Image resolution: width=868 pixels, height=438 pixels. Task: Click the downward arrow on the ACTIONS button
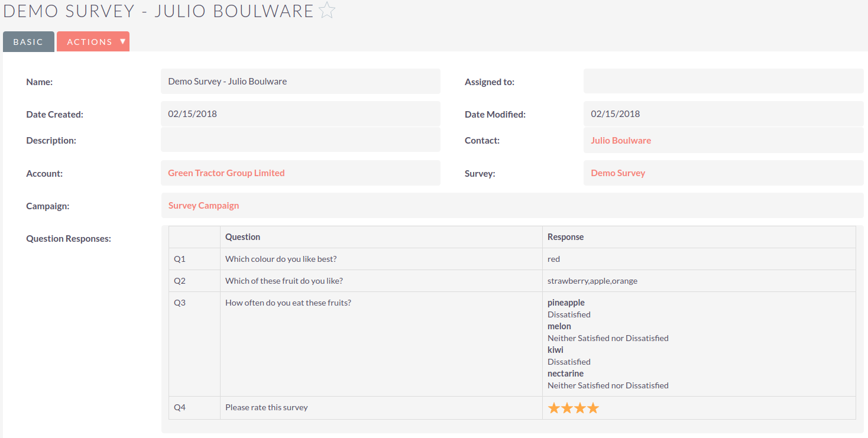(x=122, y=41)
